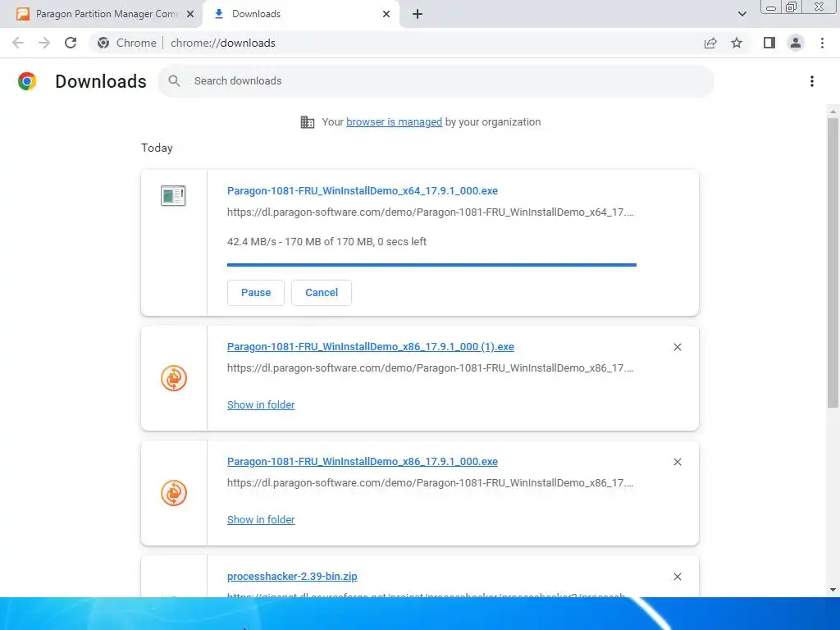840x630 pixels.
Task: Expand the tab search chevron
Action: pyautogui.click(x=742, y=14)
